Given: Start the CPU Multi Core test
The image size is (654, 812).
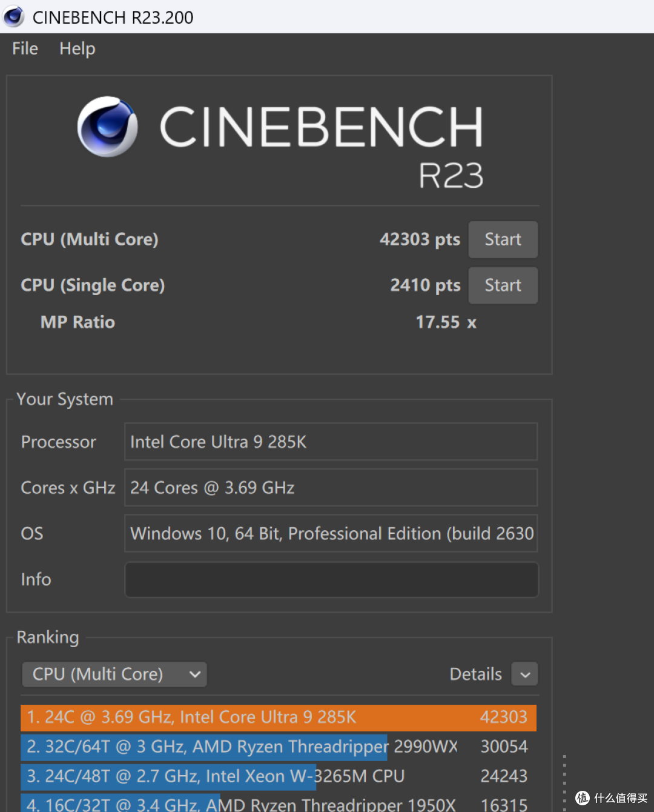Looking at the screenshot, I should (503, 239).
